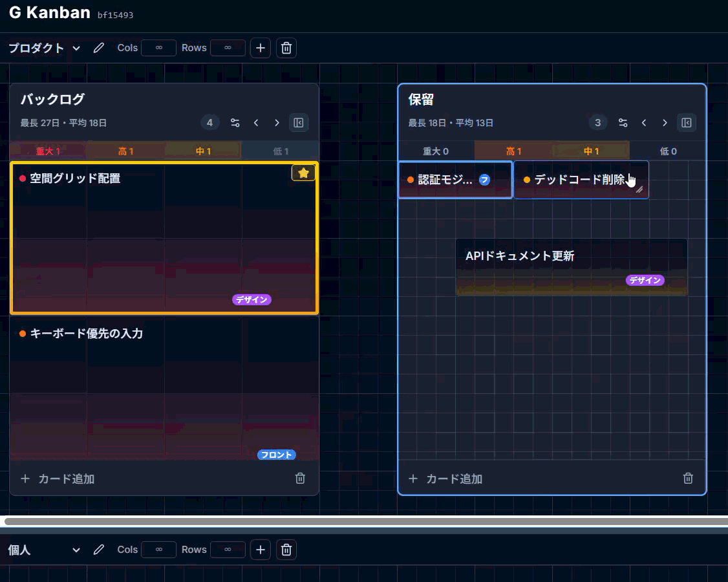Image resolution: width=728 pixels, height=582 pixels.
Task: Open the キーボード優先の入力 card
Action: tap(164, 388)
